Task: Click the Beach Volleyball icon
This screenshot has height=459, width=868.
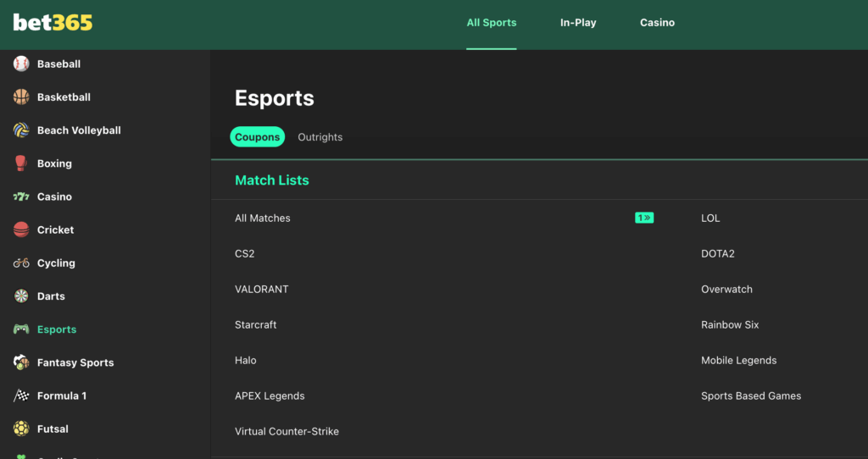Action: tap(21, 130)
